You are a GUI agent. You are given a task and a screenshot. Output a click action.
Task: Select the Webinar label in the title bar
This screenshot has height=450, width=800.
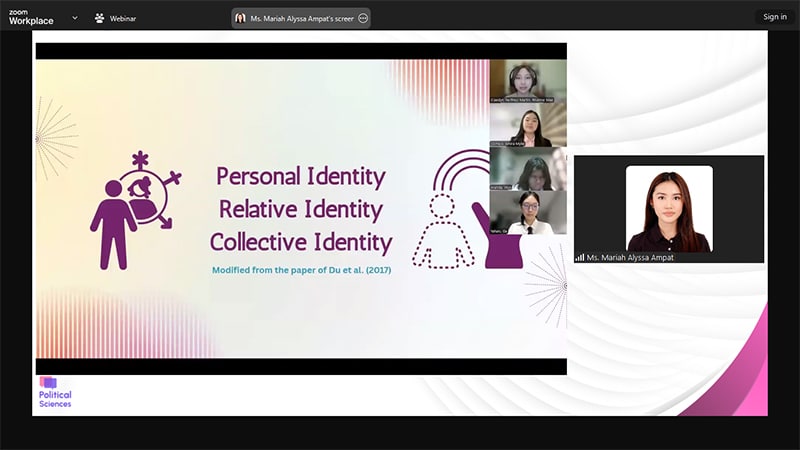[x=124, y=17]
